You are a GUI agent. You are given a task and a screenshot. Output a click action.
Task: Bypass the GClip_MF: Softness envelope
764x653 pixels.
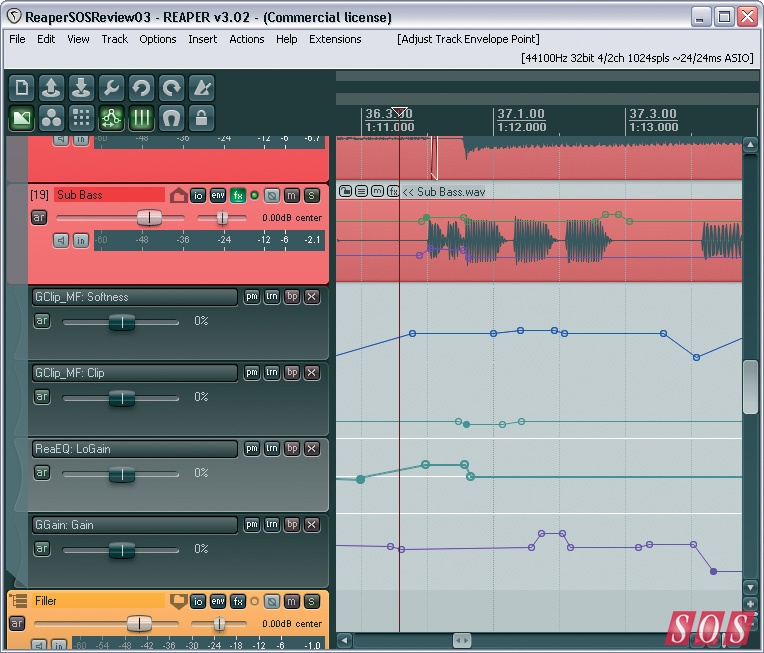click(x=292, y=296)
